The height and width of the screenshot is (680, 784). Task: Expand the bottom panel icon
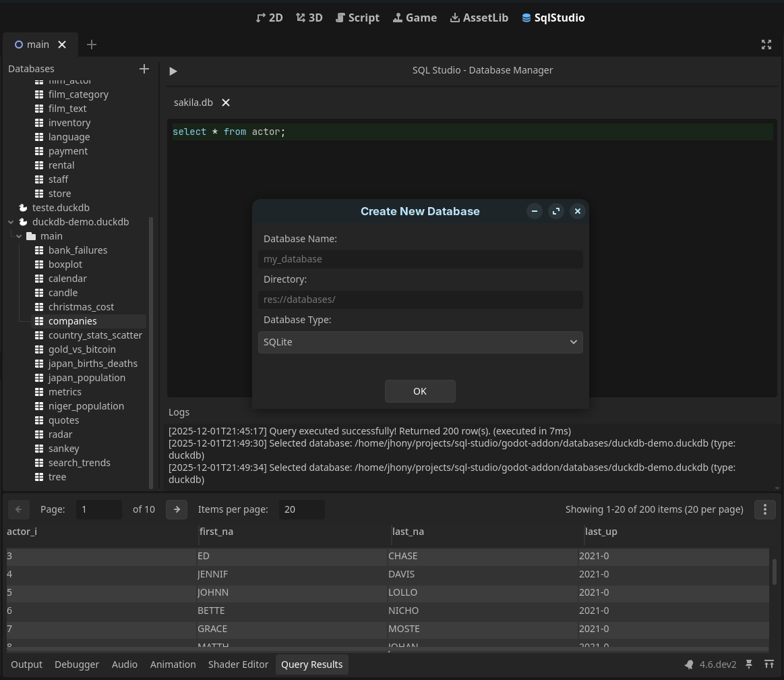tap(768, 664)
